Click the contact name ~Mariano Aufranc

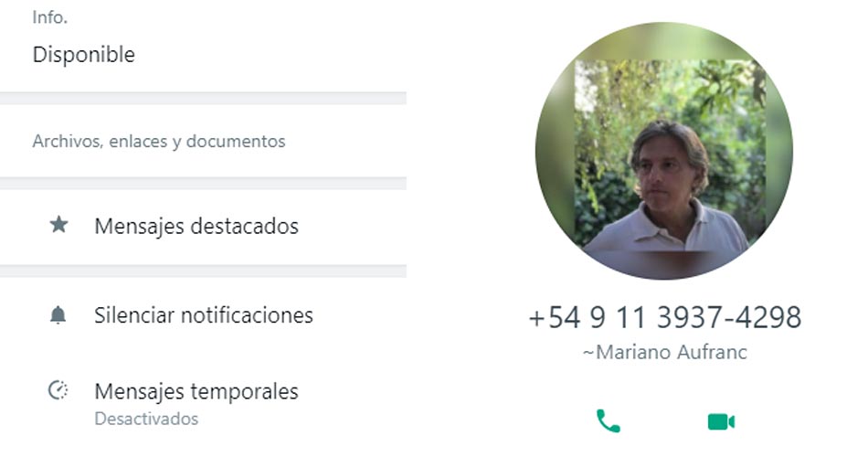(665, 352)
